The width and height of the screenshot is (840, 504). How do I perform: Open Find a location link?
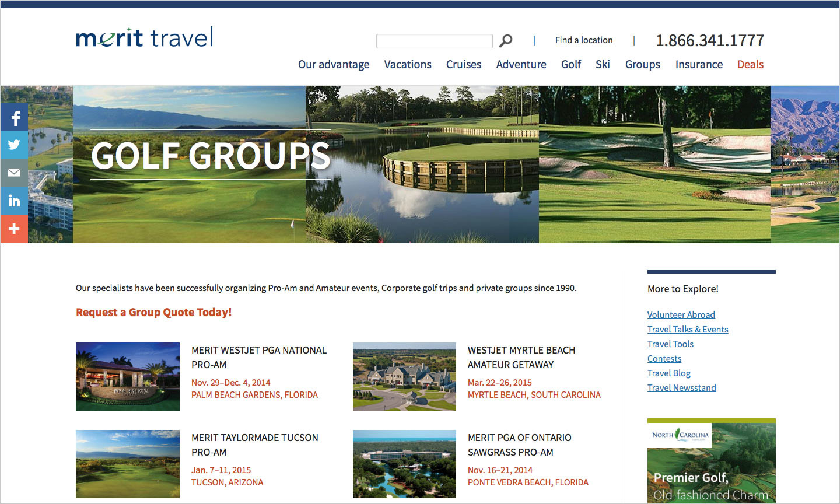pos(584,40)
